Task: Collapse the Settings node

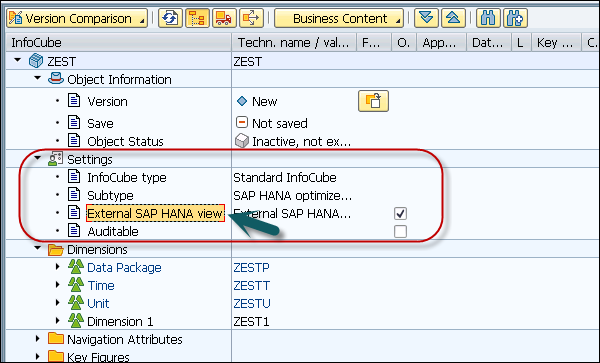Action: click(x=38, y=158)
